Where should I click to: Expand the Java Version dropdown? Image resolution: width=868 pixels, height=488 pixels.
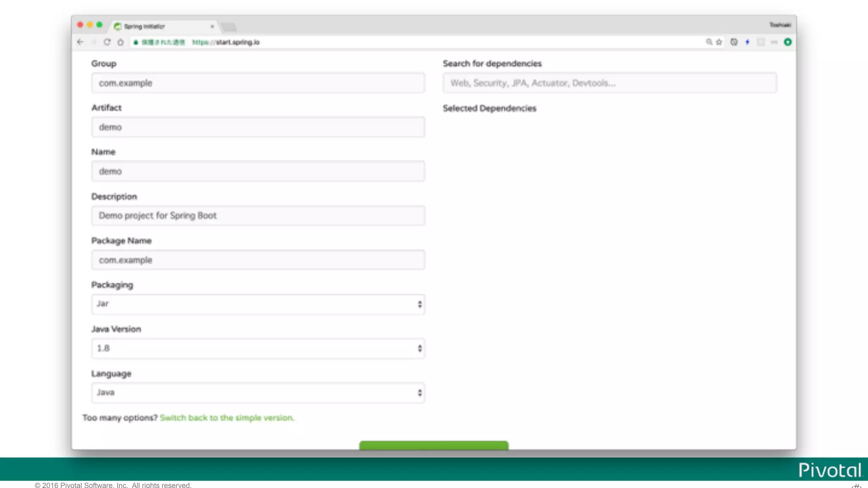point(258,348)
